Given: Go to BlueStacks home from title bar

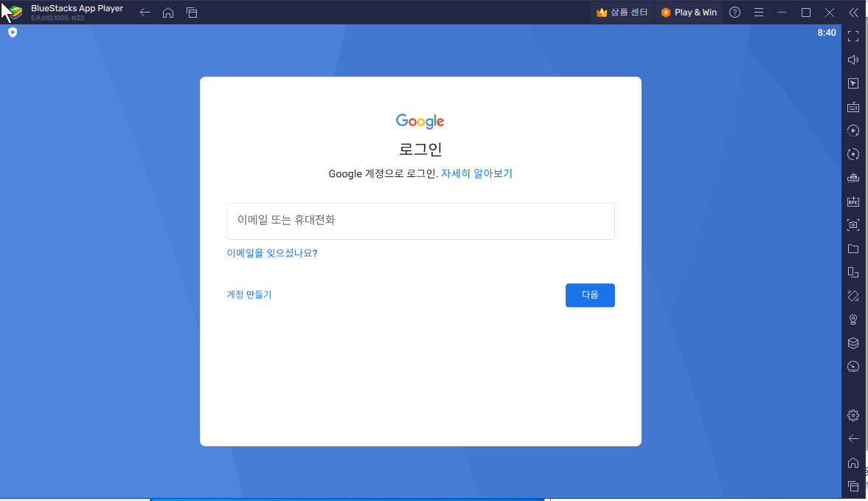Looking at the screenshot, I should click(168, 13).
